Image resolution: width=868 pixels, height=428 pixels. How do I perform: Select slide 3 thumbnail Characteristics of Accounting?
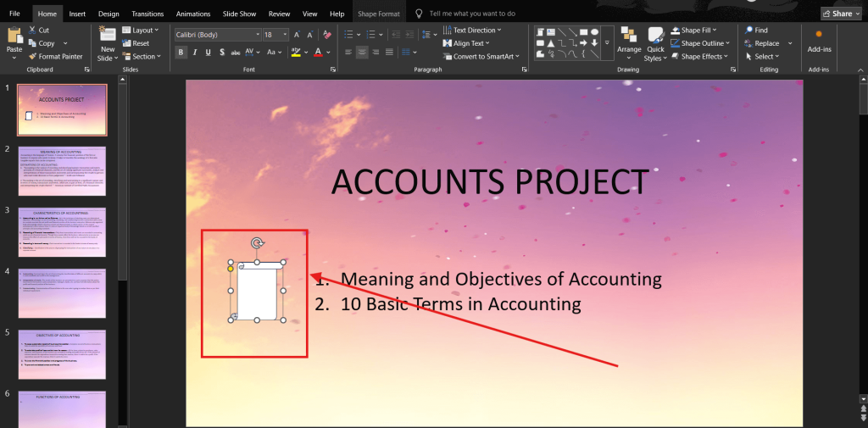tap(62, 232)
